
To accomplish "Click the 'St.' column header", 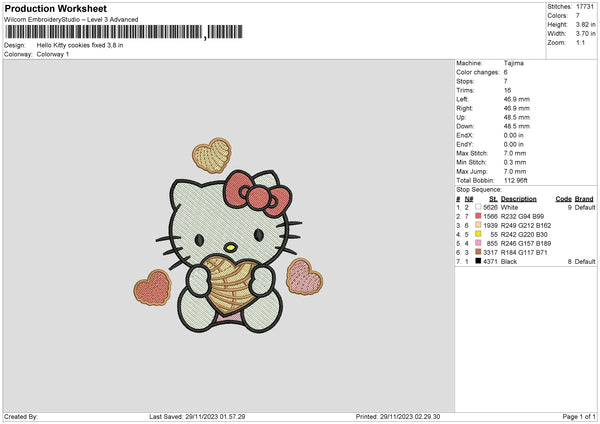I will [x=493, y=199].
